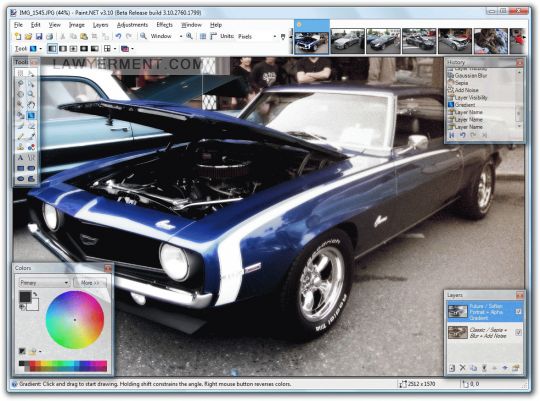Choose the Conical gradient type
Screen dimensions: 540x401
[x=95, y=49]
